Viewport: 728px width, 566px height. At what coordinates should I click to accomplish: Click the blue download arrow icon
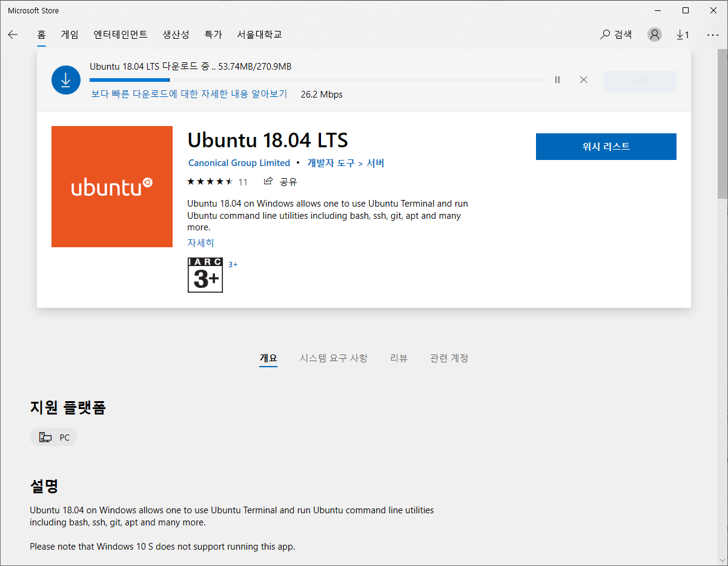click(x=66, y=80)
